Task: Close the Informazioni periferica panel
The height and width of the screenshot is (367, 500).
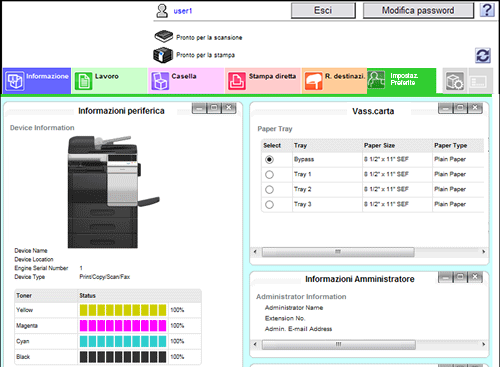Action: [x=229, y=108]
